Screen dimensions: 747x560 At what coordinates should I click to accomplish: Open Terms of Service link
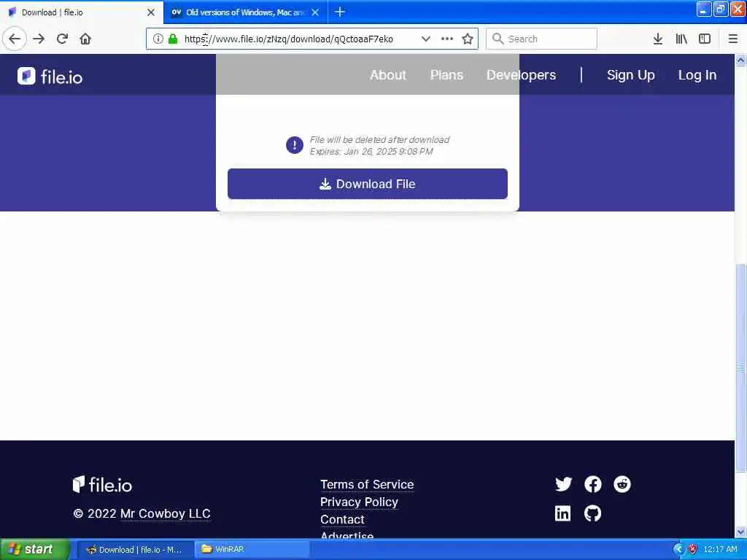tap(367, 484)
